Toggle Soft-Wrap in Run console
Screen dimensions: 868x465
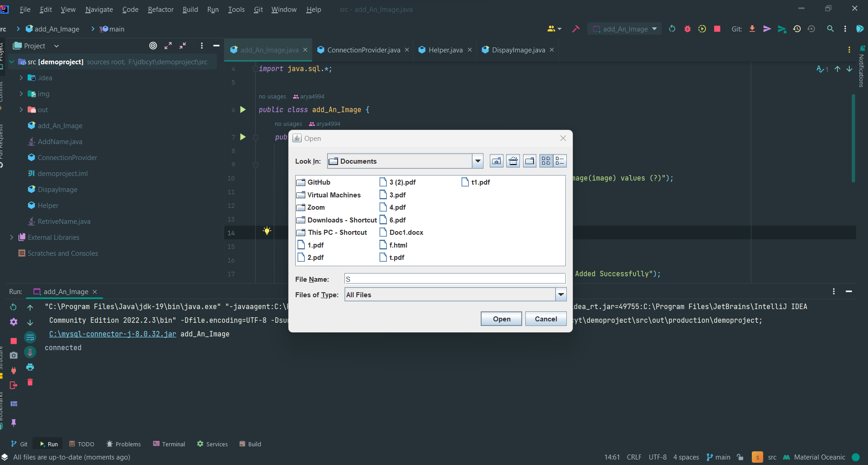click(x=30, y=337)
